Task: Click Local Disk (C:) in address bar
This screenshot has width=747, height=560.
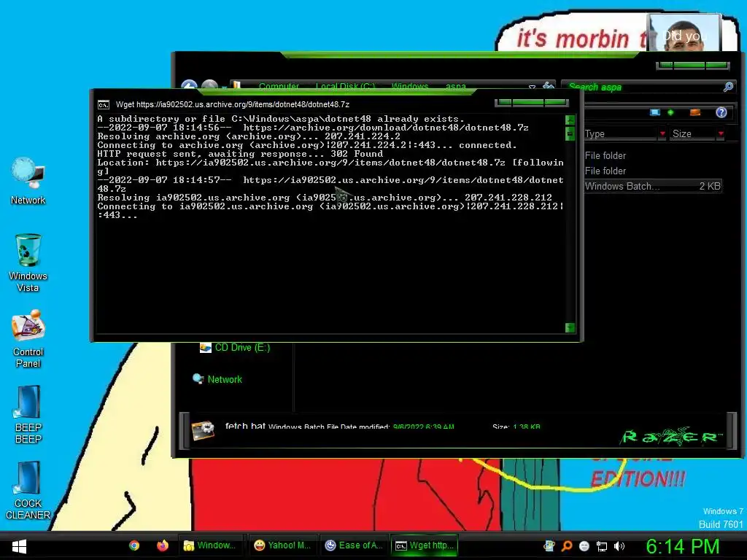Action: click(345, 86)
